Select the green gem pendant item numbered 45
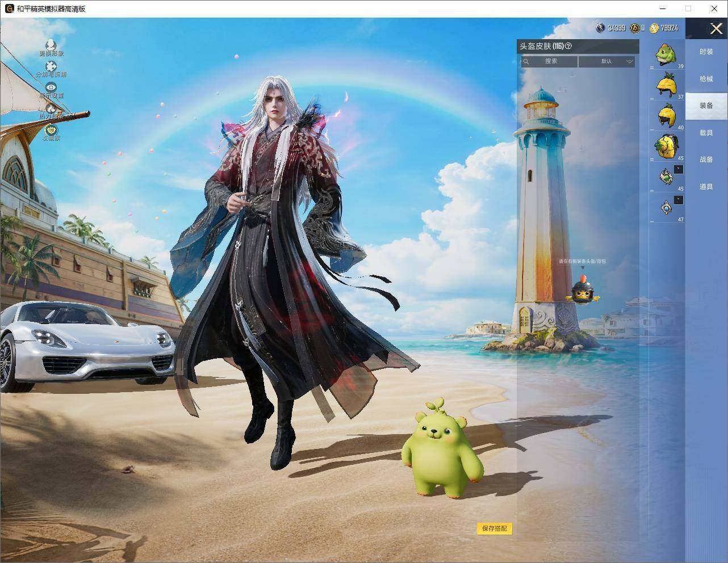The height and width of the screenshot is (563, 728). [x=667, y=177]
